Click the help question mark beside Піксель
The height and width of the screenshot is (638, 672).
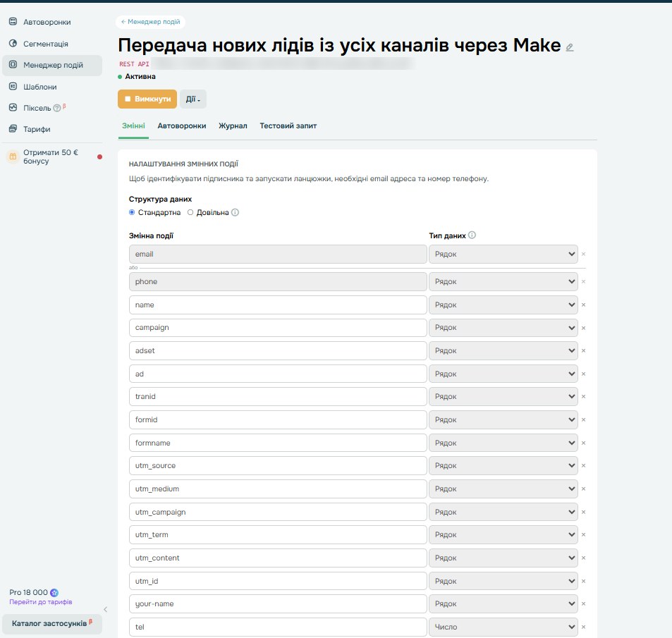coord(56,108)
